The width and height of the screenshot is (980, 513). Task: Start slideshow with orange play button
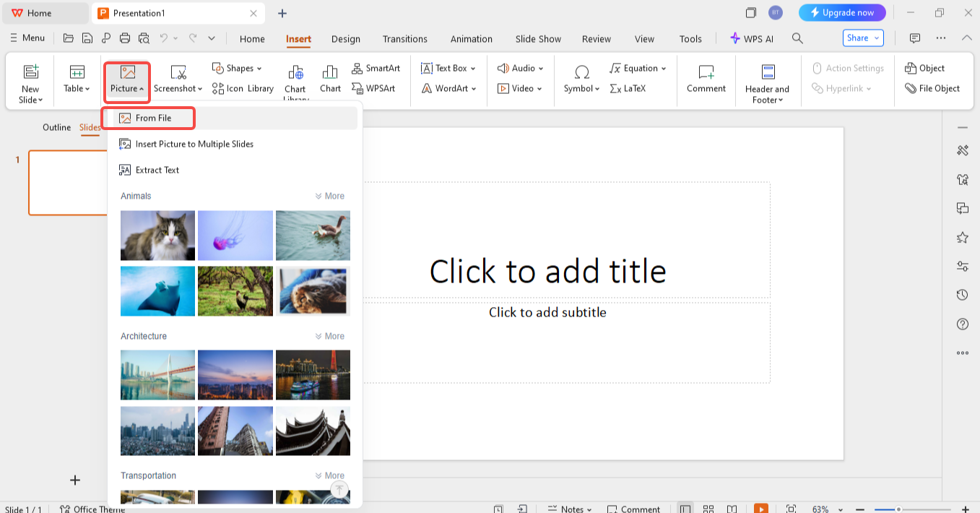click(760, 509)
